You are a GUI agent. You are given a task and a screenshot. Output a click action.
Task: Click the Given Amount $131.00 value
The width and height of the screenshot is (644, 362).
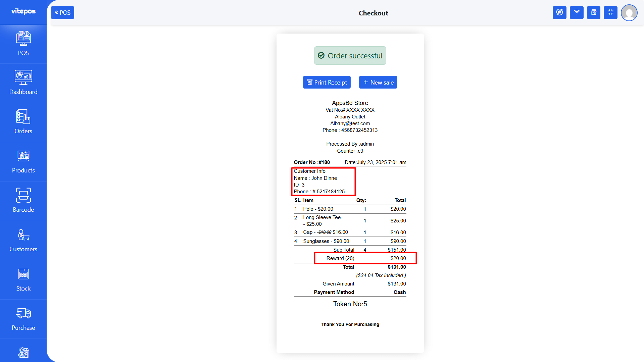[397, 284]
